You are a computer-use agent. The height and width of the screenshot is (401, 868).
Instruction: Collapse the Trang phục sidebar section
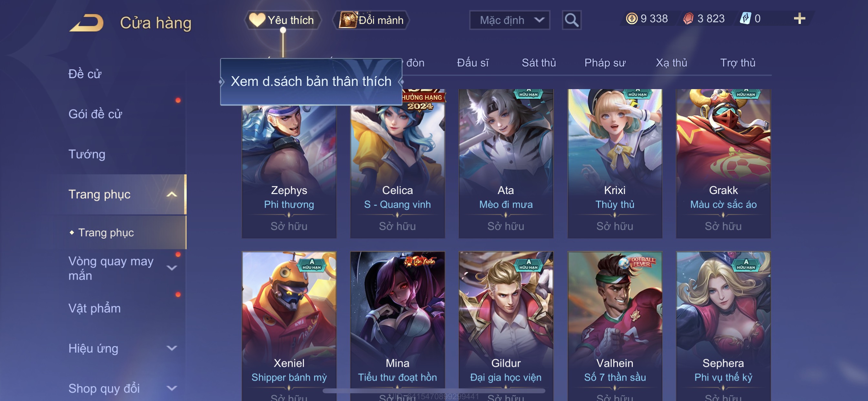pyautogui.click(x=171, y=194)
